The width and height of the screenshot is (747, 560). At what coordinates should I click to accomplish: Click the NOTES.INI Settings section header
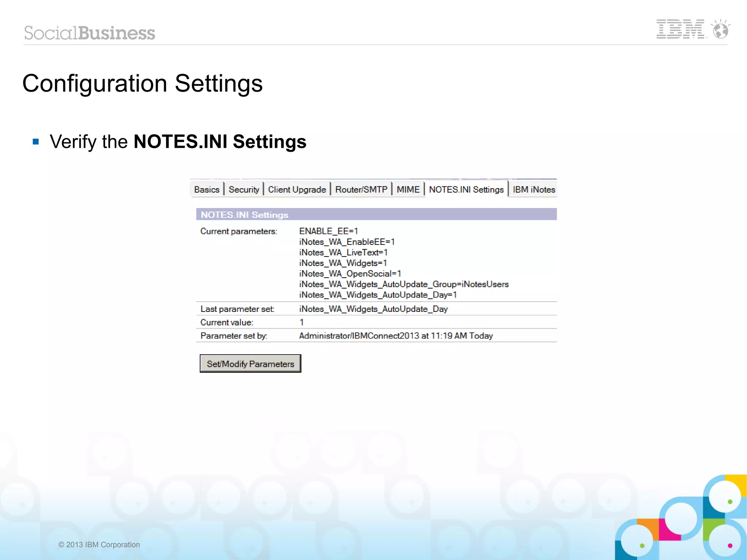click(376, 214)
